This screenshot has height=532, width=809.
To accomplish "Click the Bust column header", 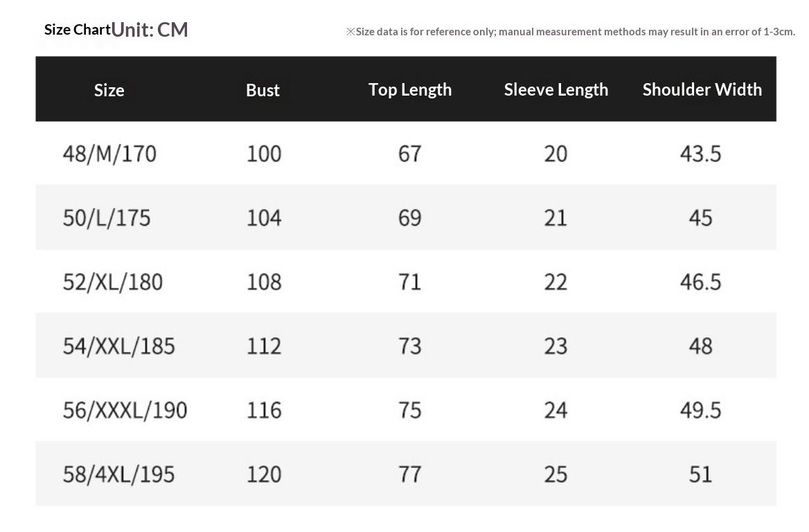I will pyautogui.click(x=263, y=90).
